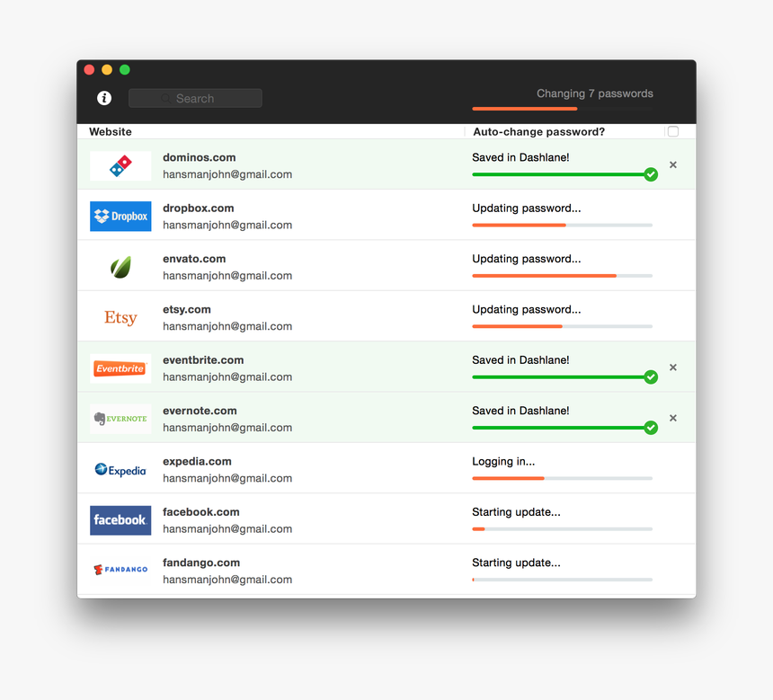
Task: Click Updating password... status for envato.com
Action: coord(527,259)
